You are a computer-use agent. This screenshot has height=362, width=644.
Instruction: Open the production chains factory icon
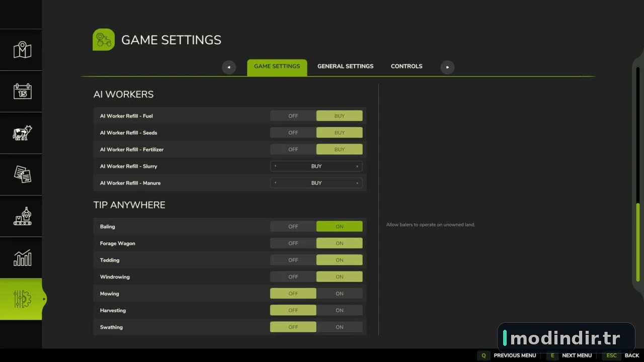(22, 216)
